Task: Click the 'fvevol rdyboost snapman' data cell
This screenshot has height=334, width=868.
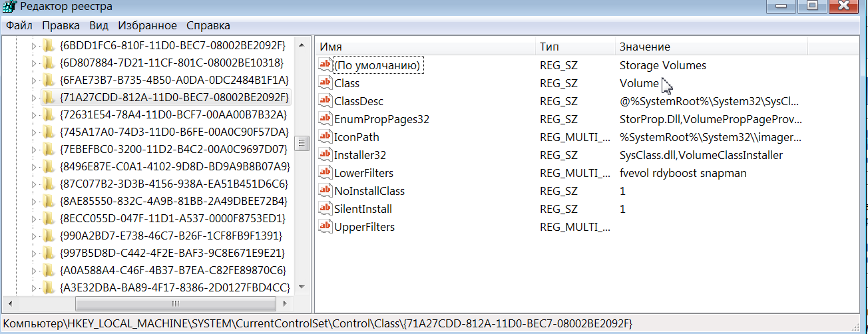Action: point(683,173)
